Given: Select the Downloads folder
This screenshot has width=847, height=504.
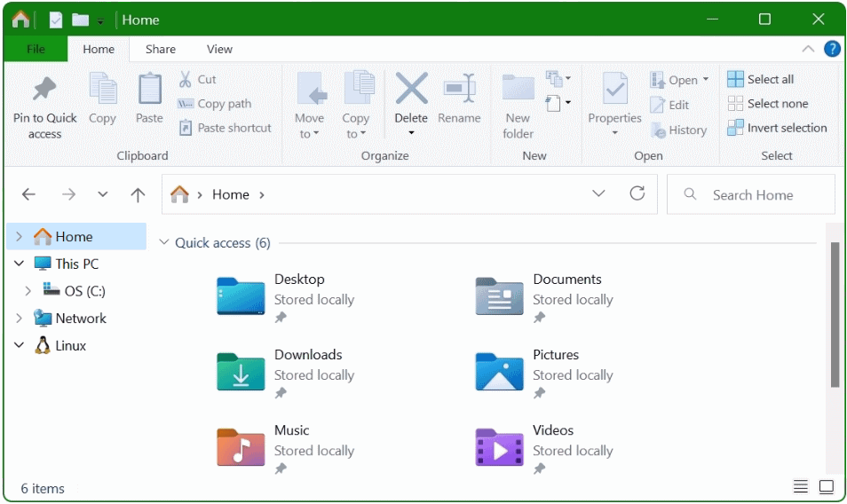Looking at the screenshot, I should coord(286,374).
